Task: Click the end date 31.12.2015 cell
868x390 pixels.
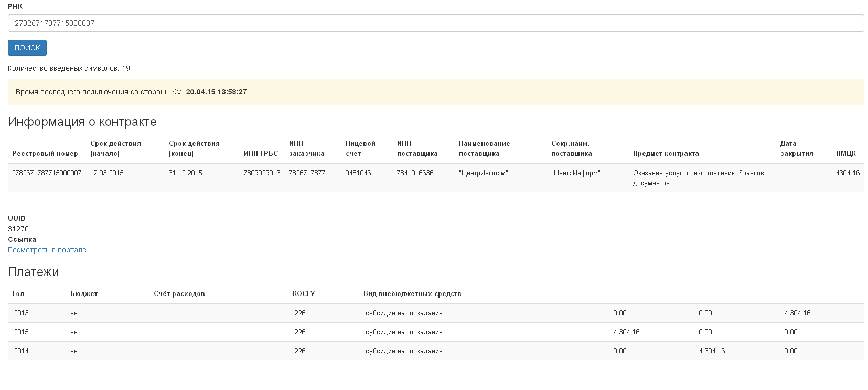Action: point(185,173)
